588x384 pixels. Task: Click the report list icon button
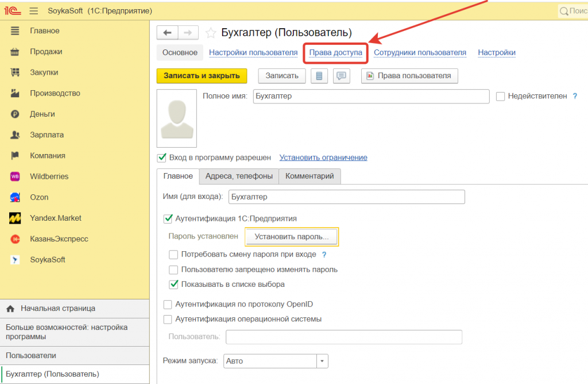click(319, 76)
